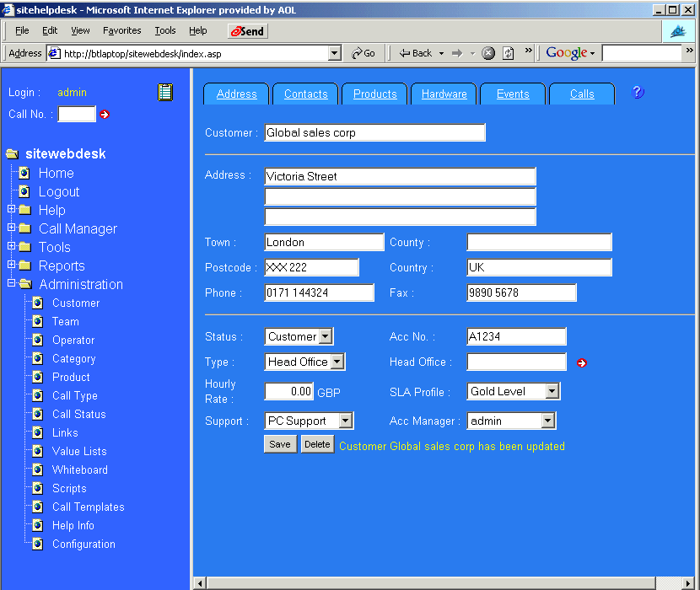Switch to the Events tab
The width and height of the screenshot is (700, 590).
click(x=513, y=94)
